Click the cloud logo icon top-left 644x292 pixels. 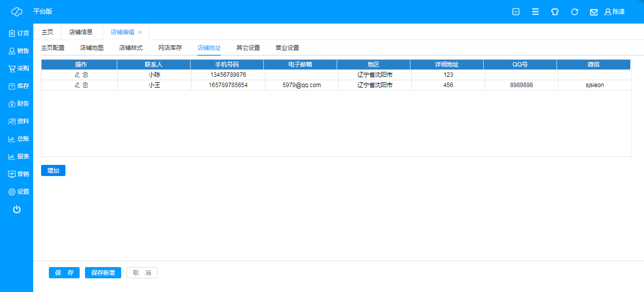[x=17, y=12]
